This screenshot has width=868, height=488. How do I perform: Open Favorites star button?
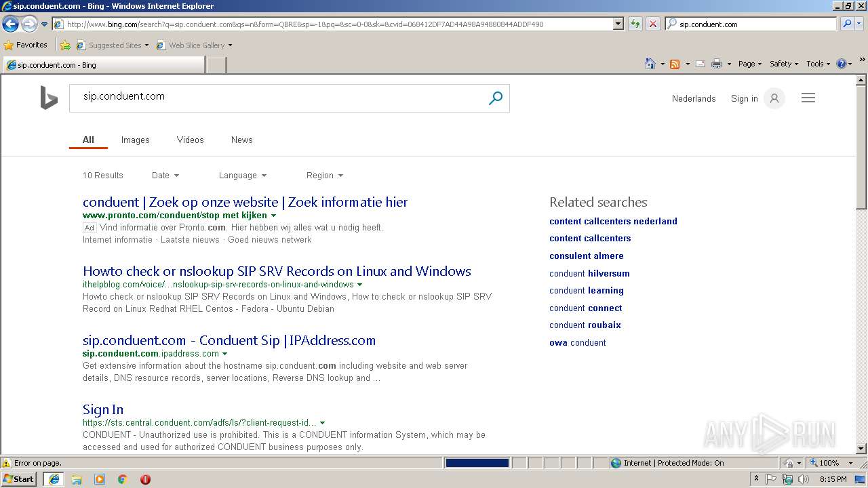pyautogui.click(x=25, y=45)
